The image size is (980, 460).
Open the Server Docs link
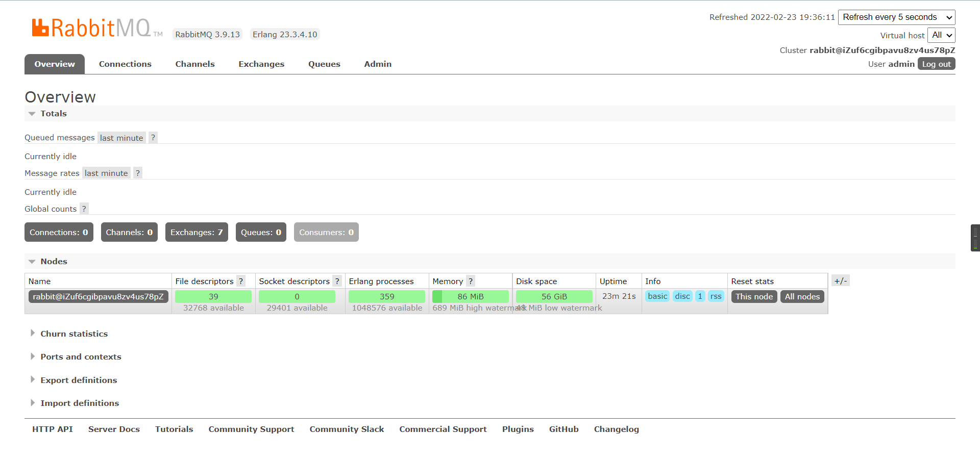point(114,429)
